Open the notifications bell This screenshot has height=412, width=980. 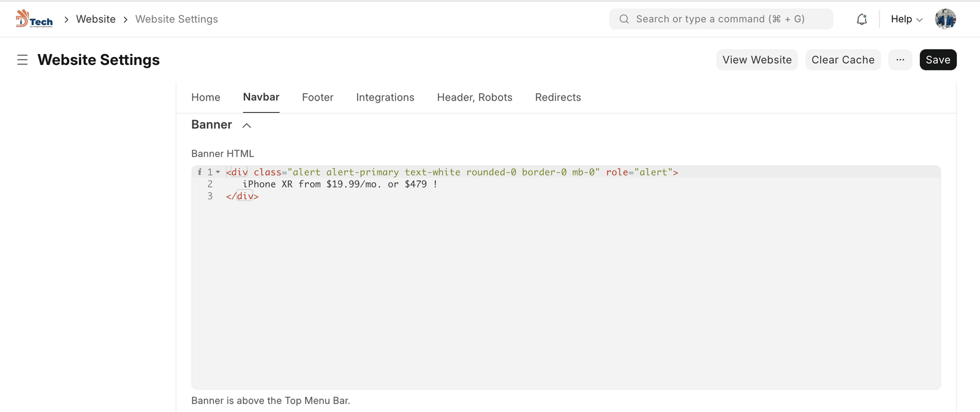pos(861,19)
